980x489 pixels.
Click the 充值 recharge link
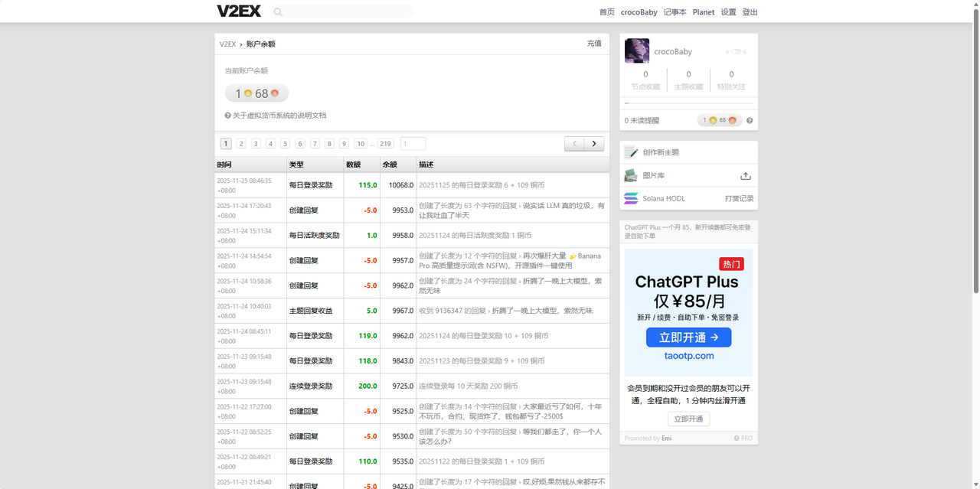coord(594,44)
